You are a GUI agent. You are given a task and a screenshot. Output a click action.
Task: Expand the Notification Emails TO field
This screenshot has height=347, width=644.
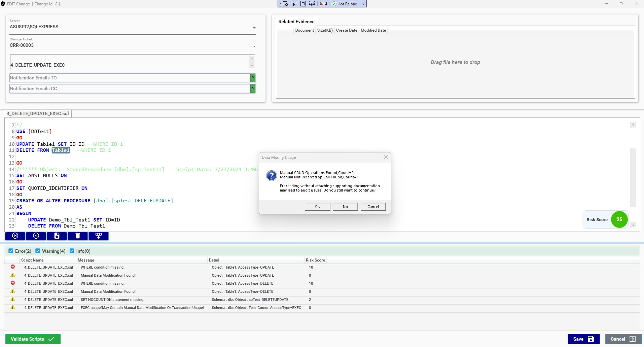pyautogui.click(x=253, y=78)
